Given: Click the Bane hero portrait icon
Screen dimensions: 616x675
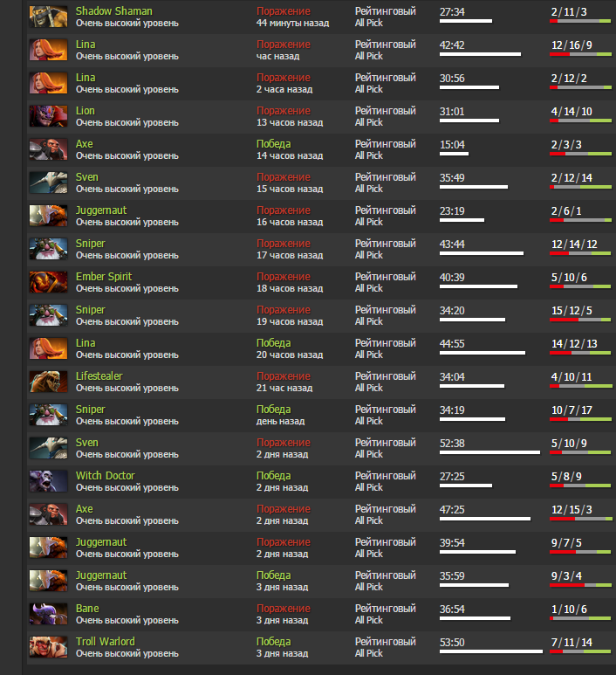Looking at the screenshot, I should [x=49, y=613].
